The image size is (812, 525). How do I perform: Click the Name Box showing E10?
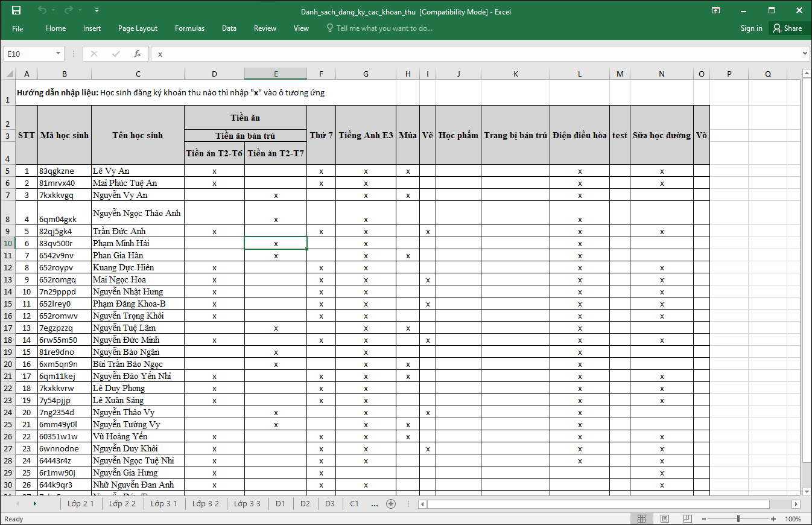[x=29, y=54]
